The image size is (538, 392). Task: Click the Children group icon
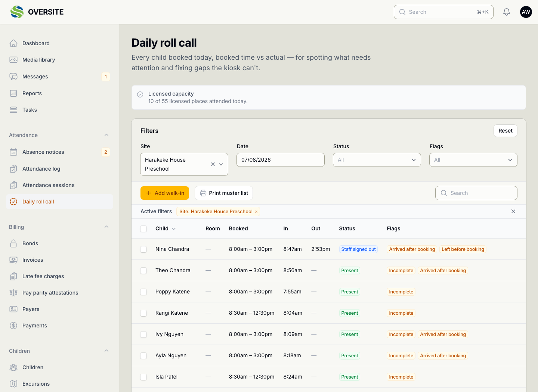click(x=13, y=367)
